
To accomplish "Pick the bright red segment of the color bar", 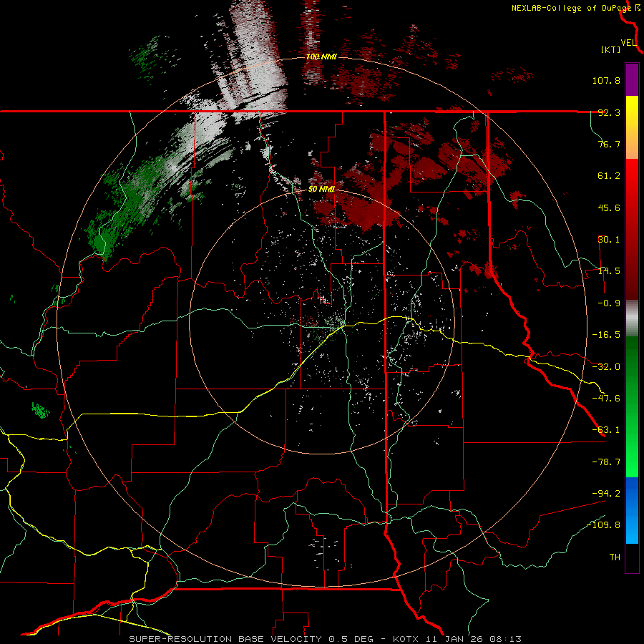I will (632, 229).
